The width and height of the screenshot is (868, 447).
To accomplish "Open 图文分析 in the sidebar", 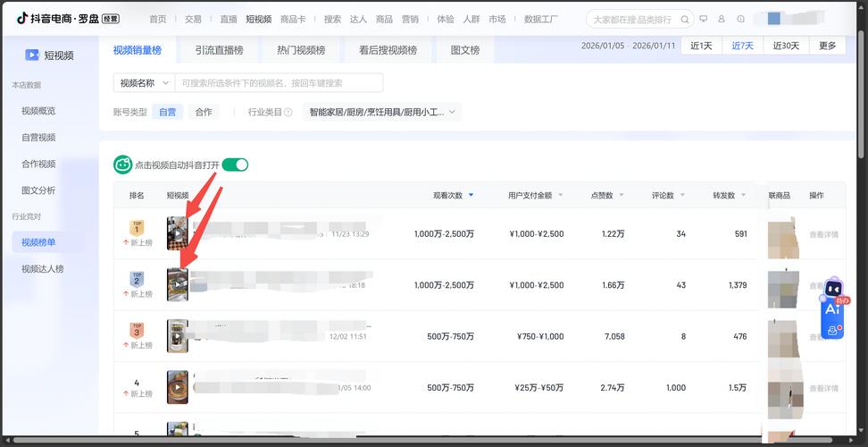I will click(38, 190).
